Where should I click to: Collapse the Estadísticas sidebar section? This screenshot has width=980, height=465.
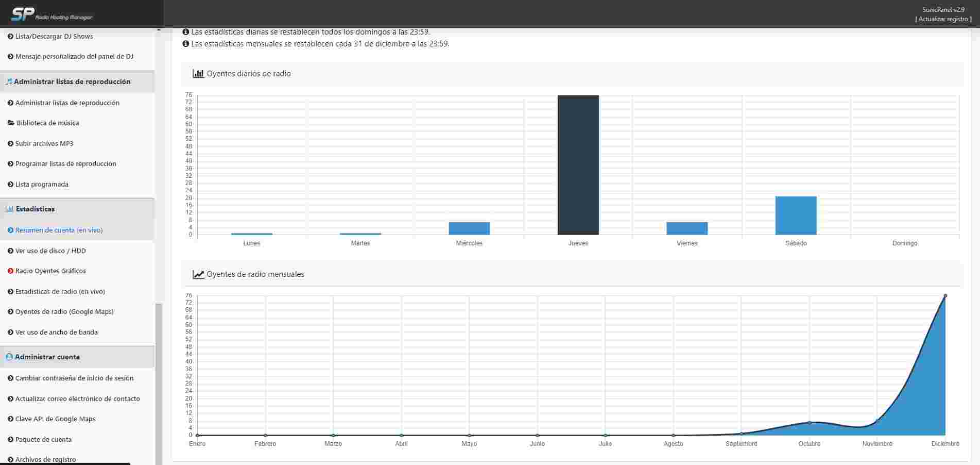(x=35, y=209)
